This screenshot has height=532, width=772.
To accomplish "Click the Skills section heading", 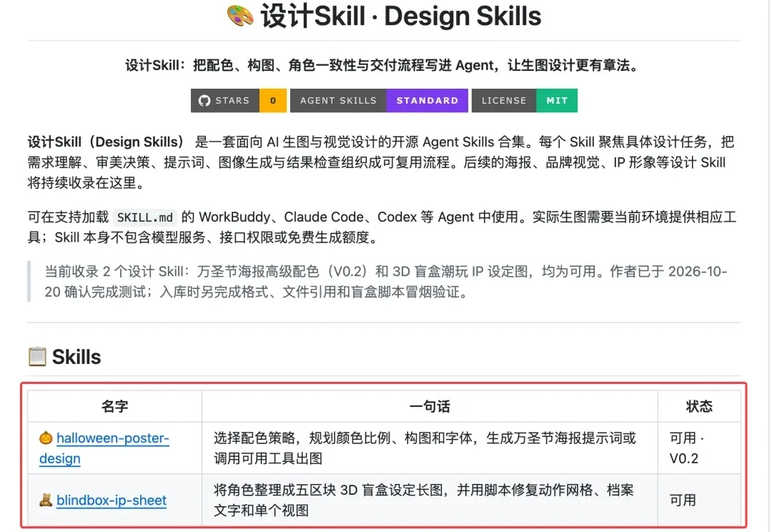I will point(76,357).
